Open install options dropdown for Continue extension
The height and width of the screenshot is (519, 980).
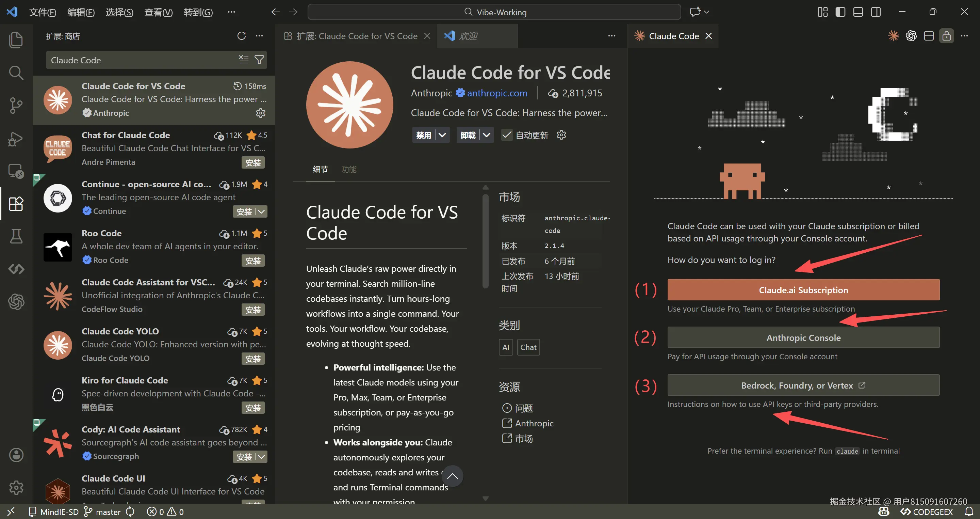coord(261,211)
